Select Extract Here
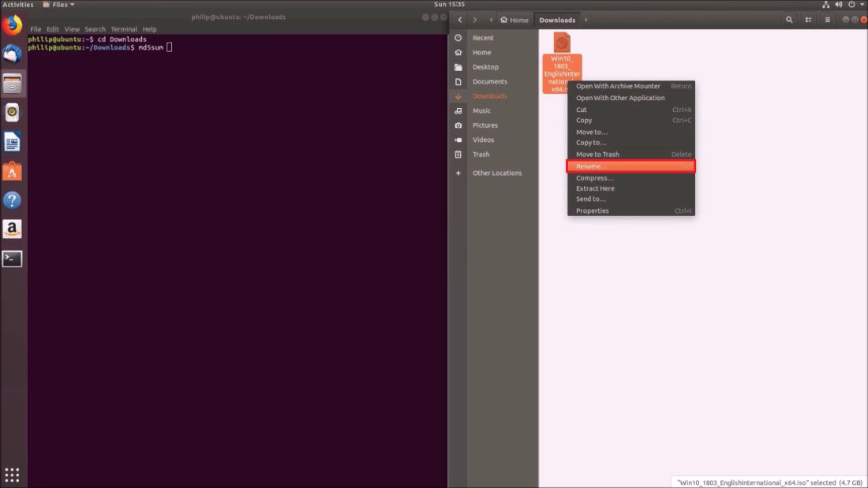The height and width of the screenshot is (488, 868). (631, 188)
